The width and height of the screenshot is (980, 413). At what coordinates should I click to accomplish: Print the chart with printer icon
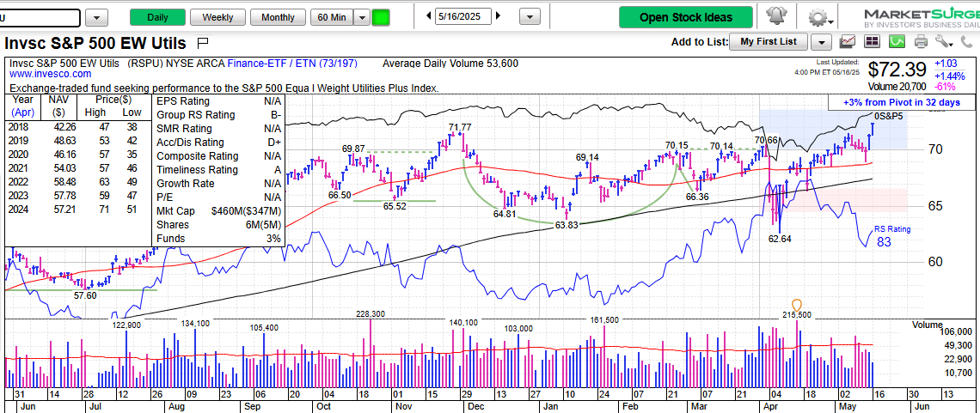coord(922,42)
